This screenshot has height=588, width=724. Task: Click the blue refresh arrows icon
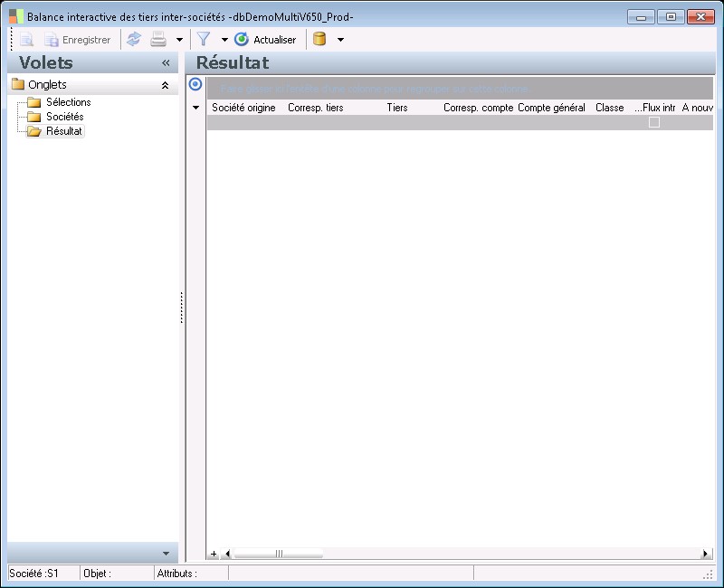134,40
